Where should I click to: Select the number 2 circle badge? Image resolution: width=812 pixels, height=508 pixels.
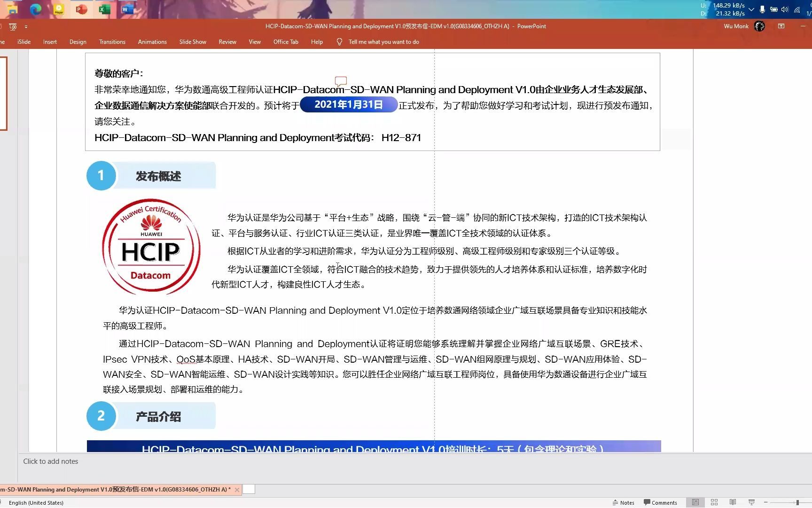pos(101,416)
